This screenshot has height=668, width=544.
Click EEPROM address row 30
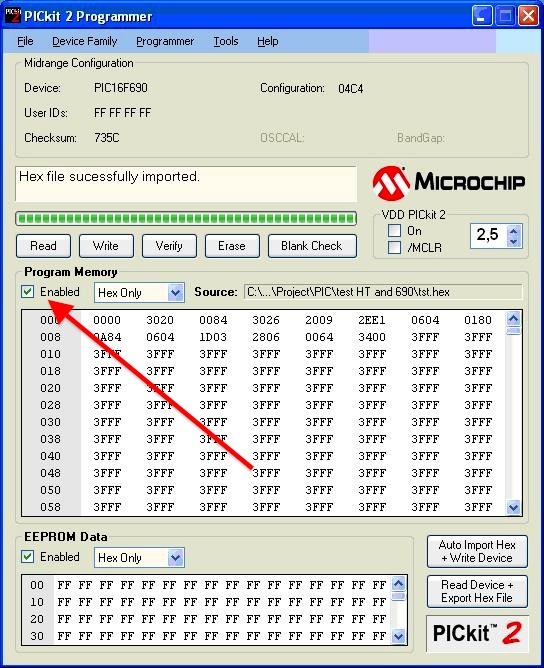pyautogui.click(x=37, y=636)
